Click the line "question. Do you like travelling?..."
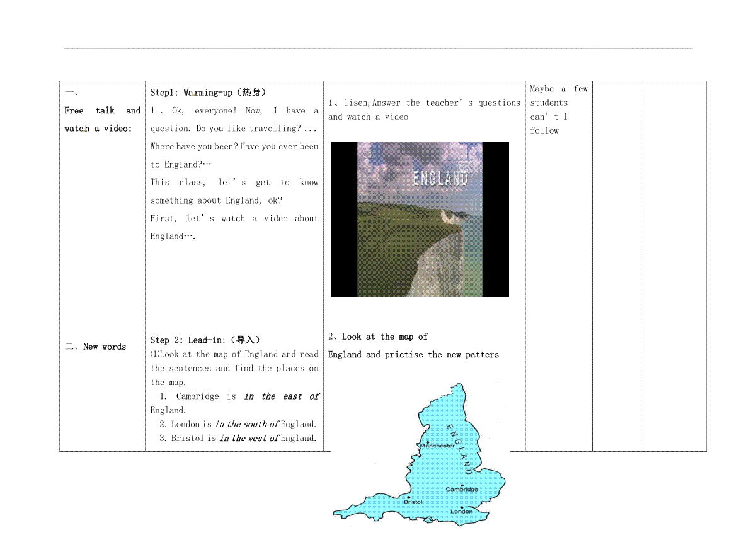The image size is (756, 535). click(234, 129)
